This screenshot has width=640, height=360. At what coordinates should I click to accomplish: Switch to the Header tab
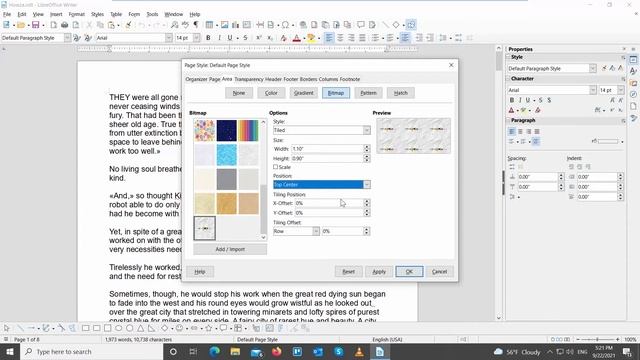pyautogui.click(x=273, y=79)
